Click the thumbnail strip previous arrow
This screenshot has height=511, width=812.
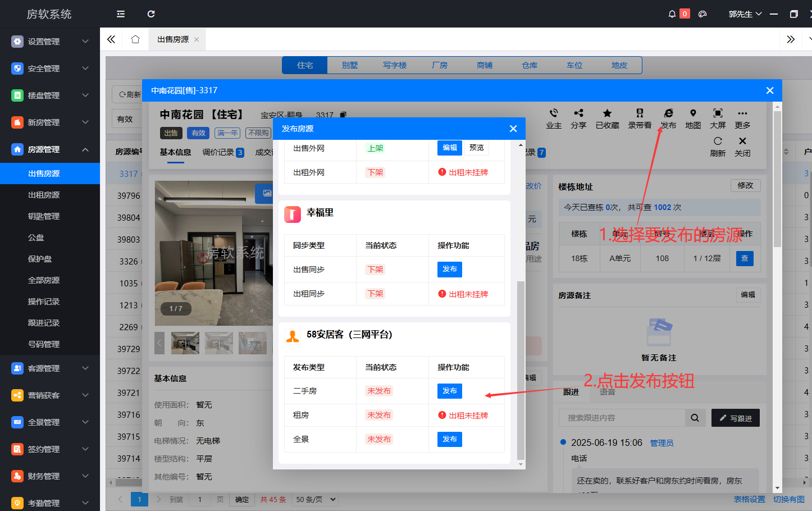point(159,343)
